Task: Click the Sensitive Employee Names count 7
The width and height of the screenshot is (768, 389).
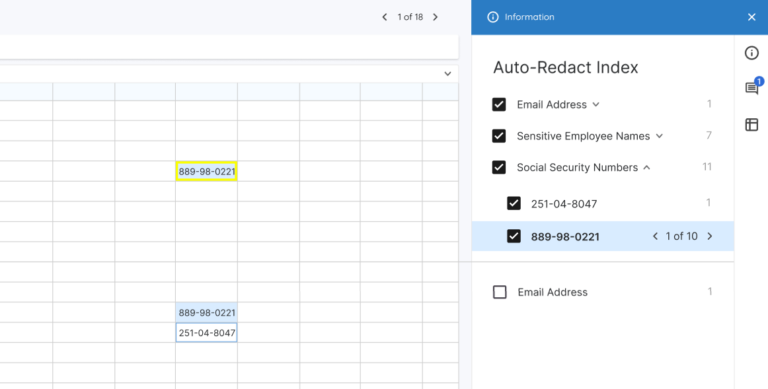Action: 709,135
